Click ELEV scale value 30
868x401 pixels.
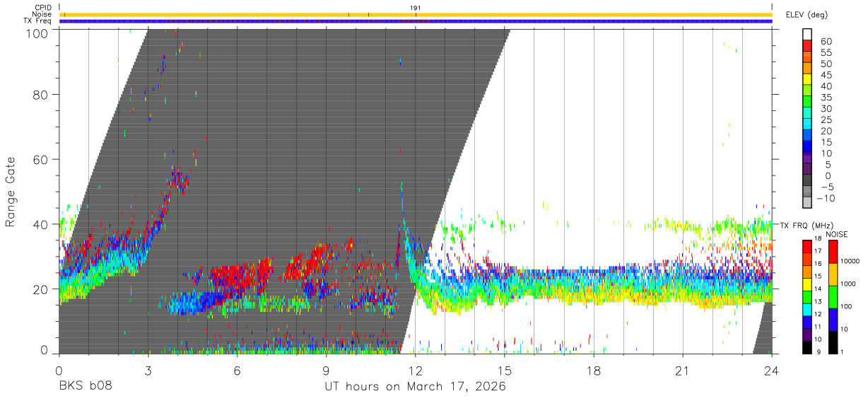(x=825, y=109)
